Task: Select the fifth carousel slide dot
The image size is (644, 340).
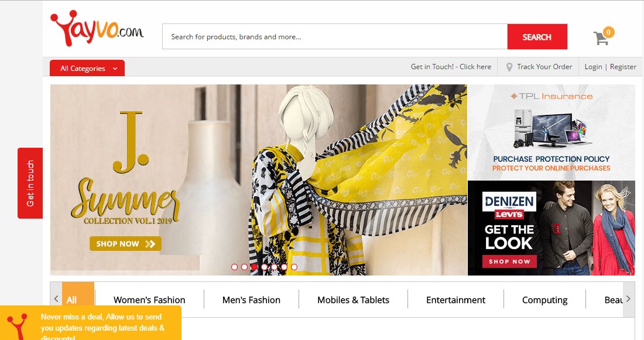Action: (x=274, y=267)
